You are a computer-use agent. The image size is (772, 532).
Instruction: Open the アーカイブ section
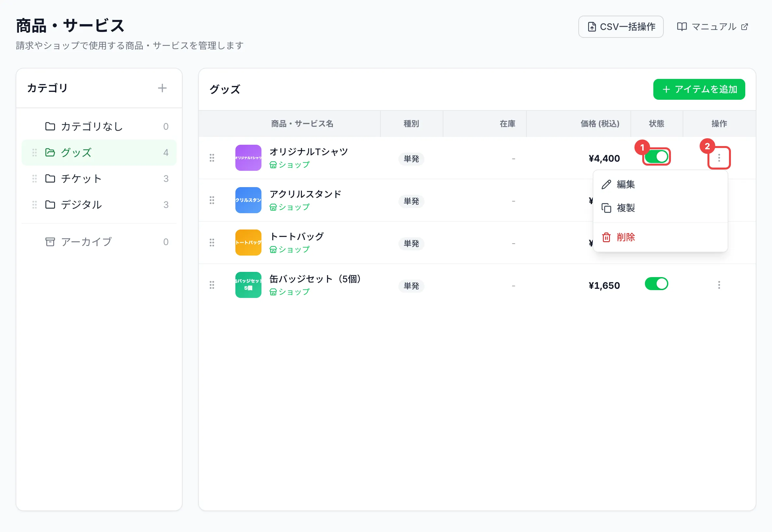(99, 242)
